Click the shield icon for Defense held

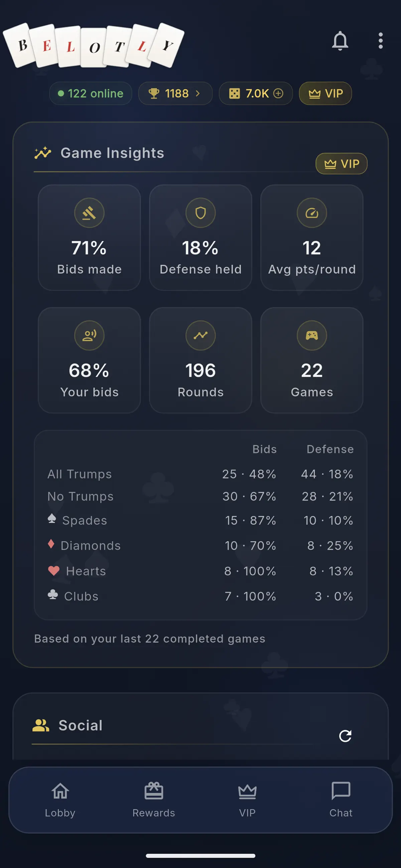(200, 213)
